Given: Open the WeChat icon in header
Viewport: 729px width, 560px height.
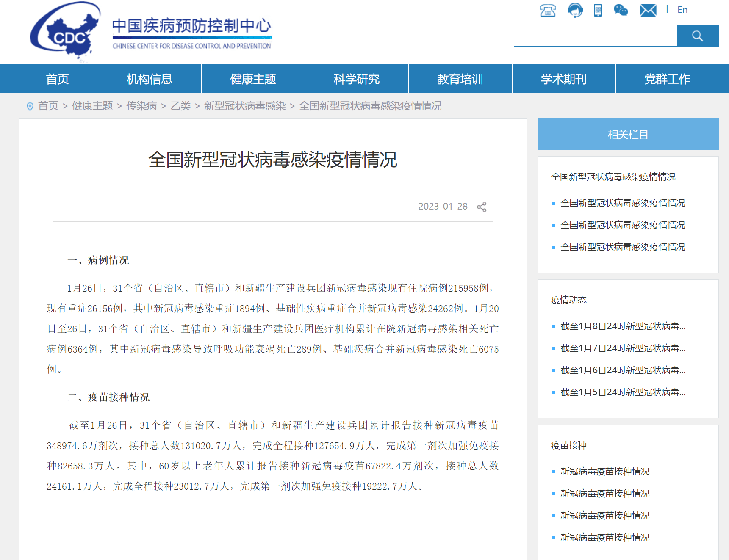Looking at the screenshot, I should 621,10.
